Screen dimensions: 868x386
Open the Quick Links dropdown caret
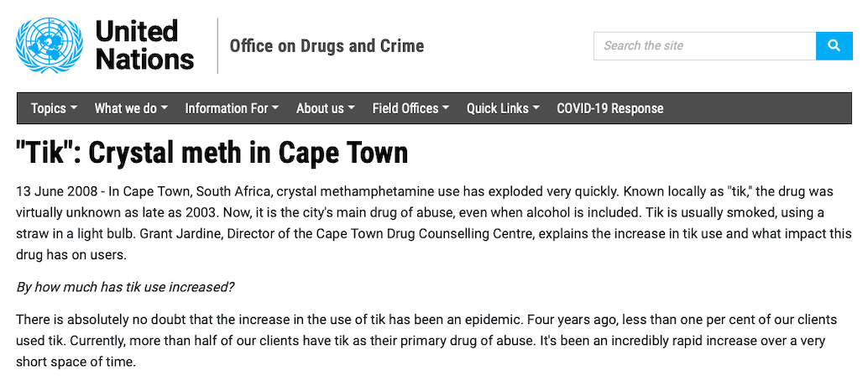pos(536,108)
